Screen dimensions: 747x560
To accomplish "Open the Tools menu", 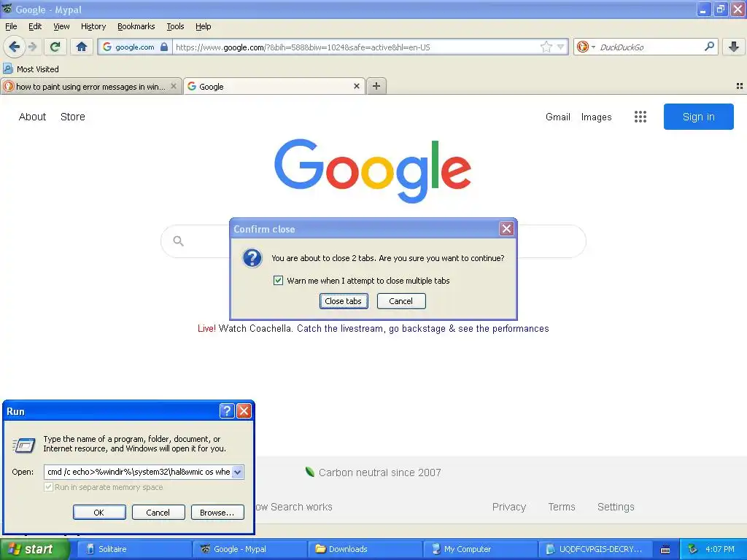I will point(175,26).
